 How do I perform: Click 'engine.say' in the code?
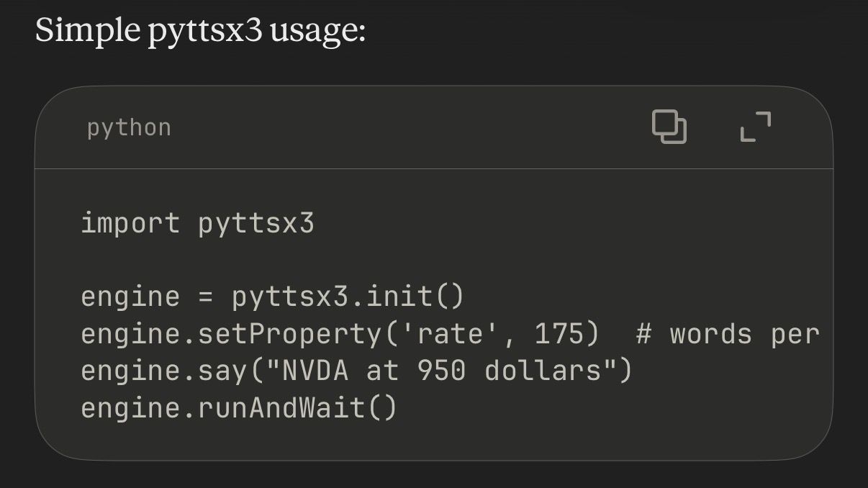tap(163, 371)
